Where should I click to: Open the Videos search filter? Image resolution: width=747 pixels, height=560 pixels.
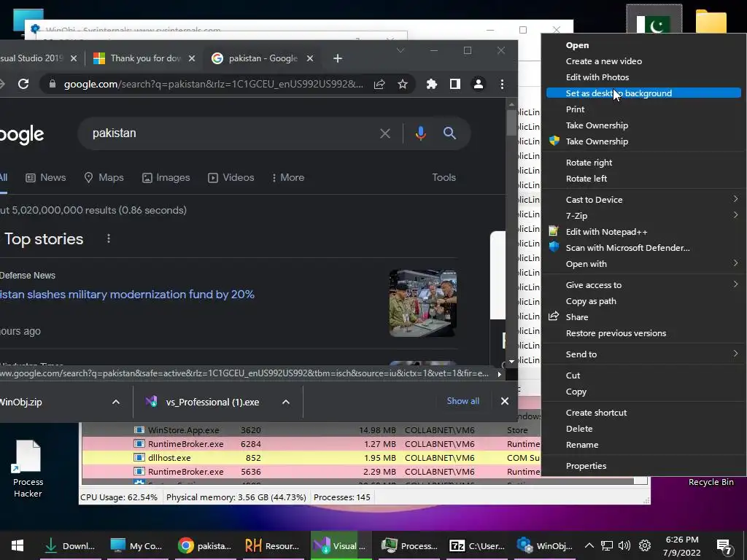pyautogui.click(x=231, y=178)
